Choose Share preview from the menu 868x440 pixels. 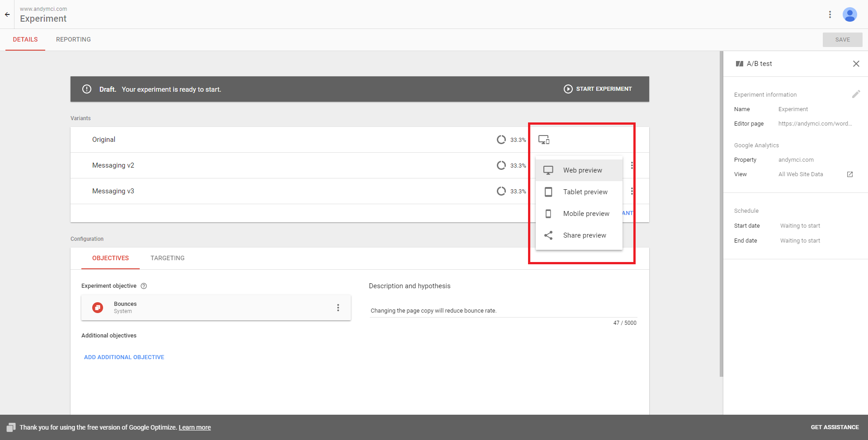click(x=584, y=235)
